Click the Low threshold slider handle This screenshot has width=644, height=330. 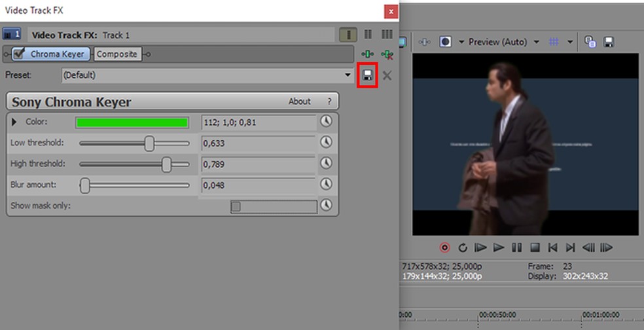(149, 143)
